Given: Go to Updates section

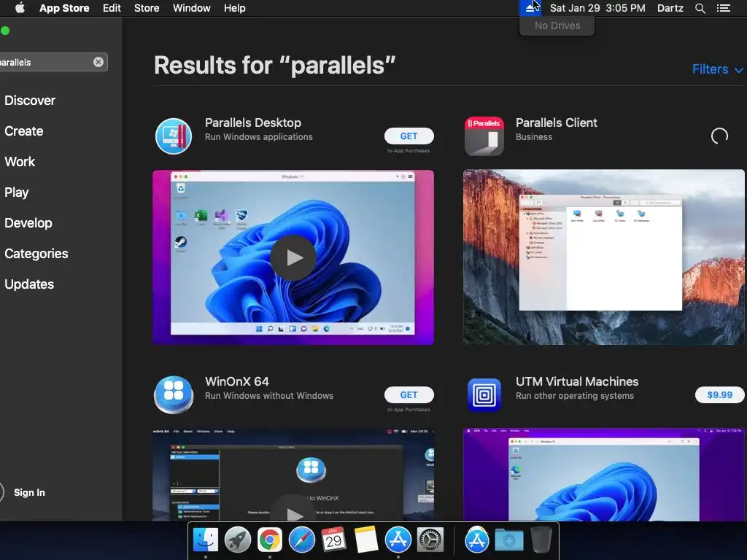Looking at the screenshot, I should (x=29, y=284).
